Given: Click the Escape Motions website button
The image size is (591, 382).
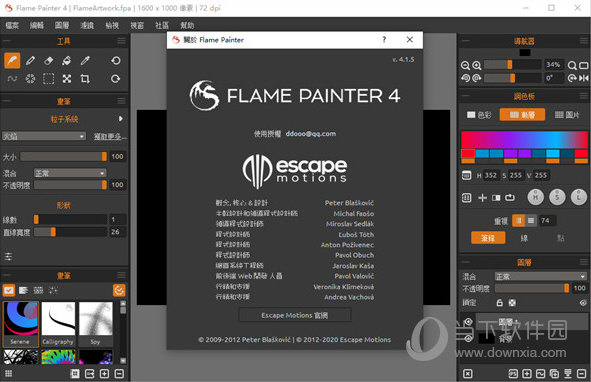Looking at the screenshot, I should (x=295, y=315).
